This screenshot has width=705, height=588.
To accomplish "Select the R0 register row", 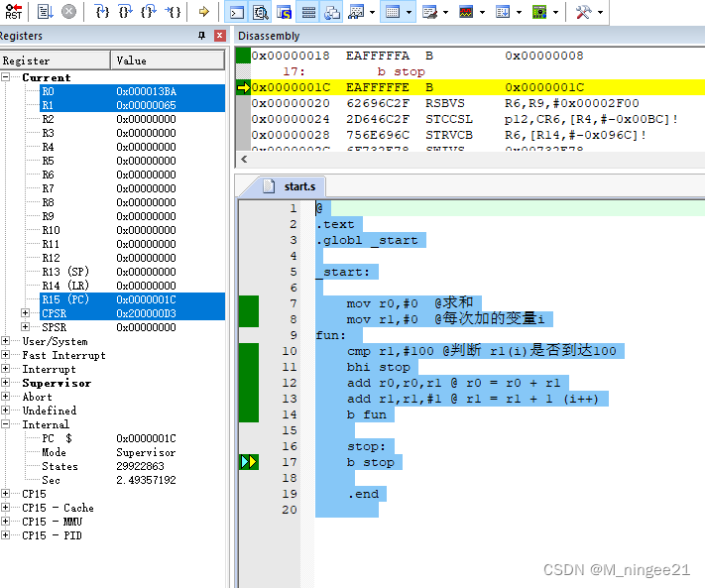I will [x=132, y=91].
